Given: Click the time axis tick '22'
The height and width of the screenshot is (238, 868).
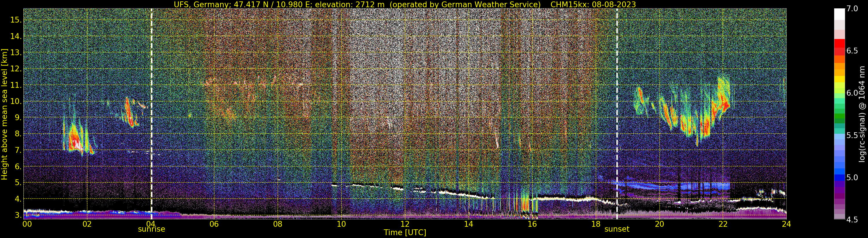Looking at the screenshot, I should click(723, 224).
